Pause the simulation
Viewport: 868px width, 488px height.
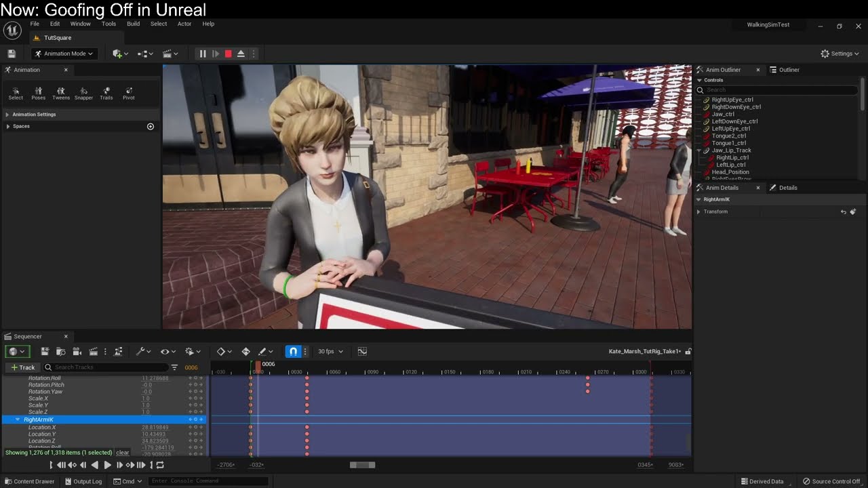(202, 54)
